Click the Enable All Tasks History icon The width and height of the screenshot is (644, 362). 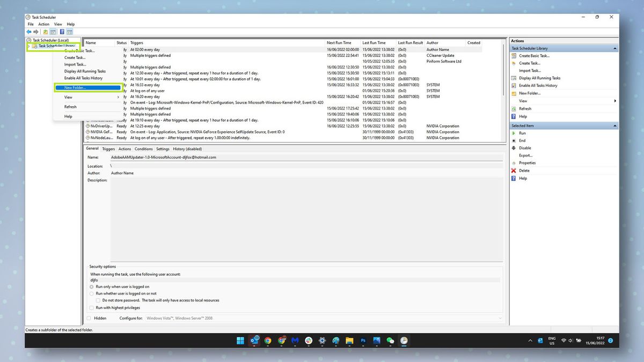(514, 85)
